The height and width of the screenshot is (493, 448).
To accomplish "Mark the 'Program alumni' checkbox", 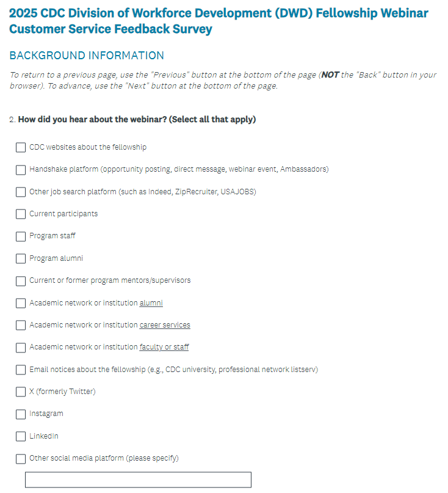I will pos(21,258).
